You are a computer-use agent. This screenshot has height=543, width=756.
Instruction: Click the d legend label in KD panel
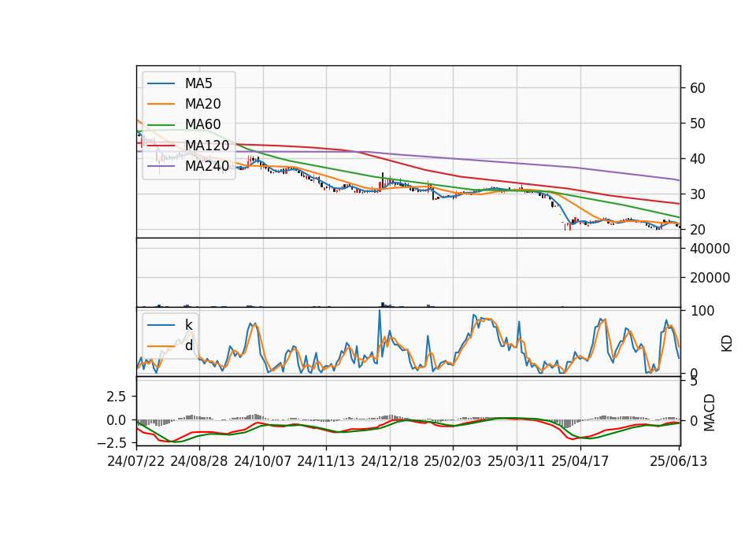click(188, 345)
